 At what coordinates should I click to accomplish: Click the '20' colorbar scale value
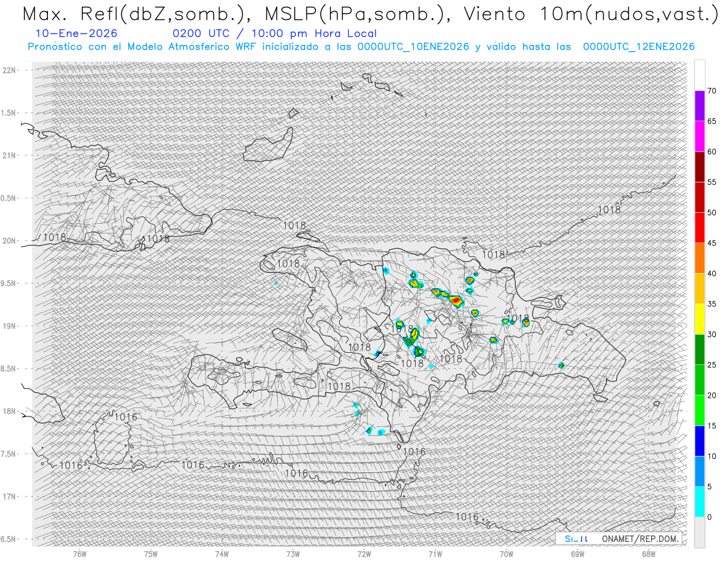coord(712,395)
